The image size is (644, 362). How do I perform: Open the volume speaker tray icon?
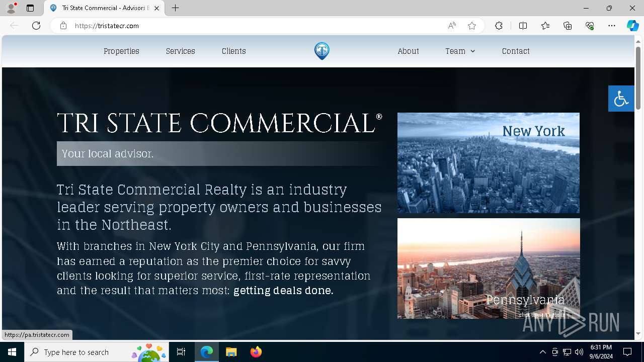point(579,352)
